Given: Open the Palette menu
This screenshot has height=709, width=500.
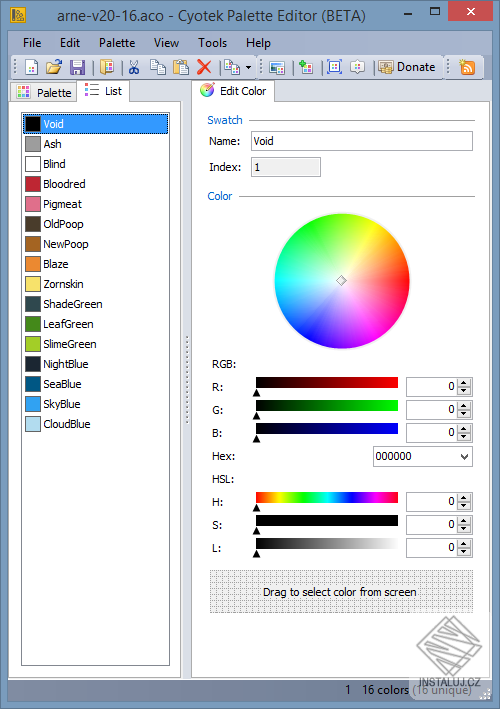Looking at the screenshot, I should click(x=117, y=43).
